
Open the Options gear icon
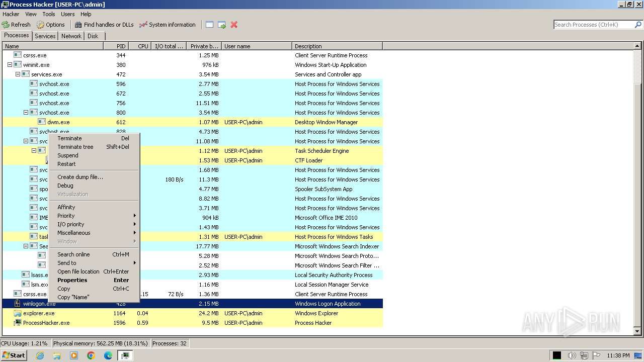(40, 25)
